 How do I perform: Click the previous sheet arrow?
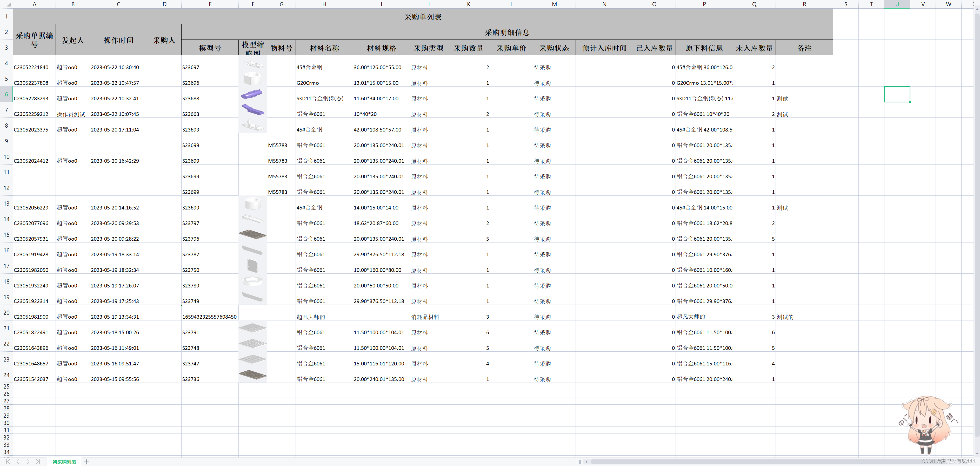click(17, 461)
